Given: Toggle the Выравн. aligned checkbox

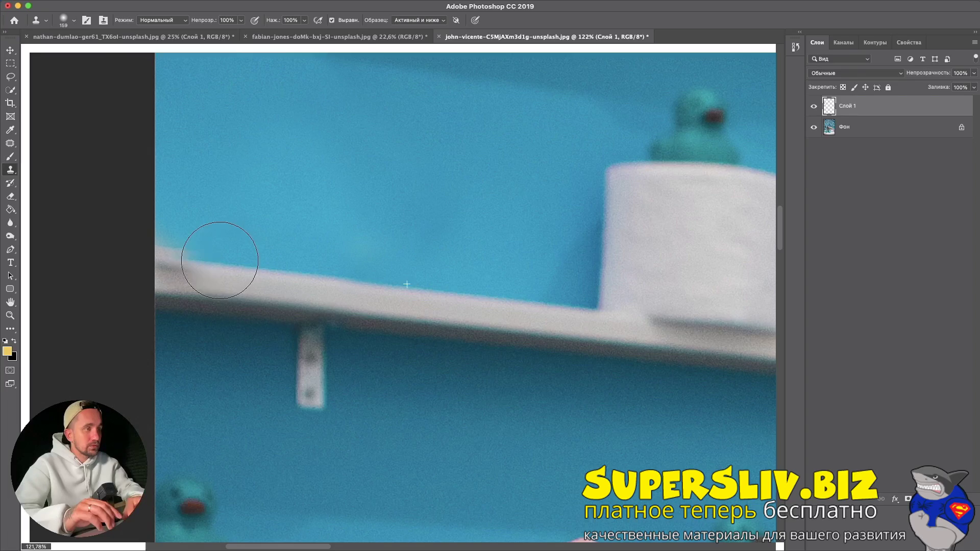Looking at the screenshot, I should click(332, 20).
